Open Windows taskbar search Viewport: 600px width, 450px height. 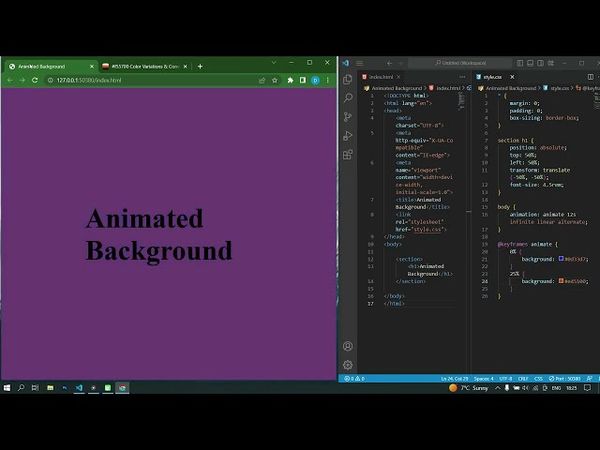tap(21, 388)
